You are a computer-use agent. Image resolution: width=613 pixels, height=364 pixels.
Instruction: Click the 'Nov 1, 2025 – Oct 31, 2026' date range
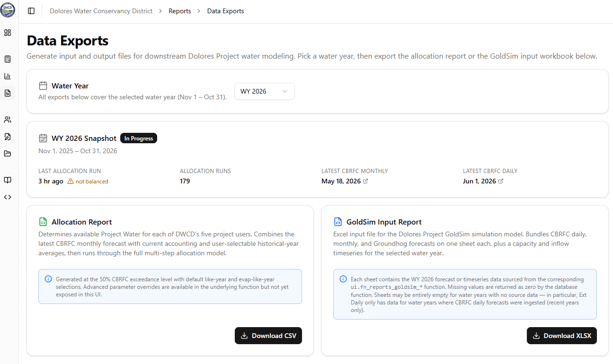click(78, 151)
